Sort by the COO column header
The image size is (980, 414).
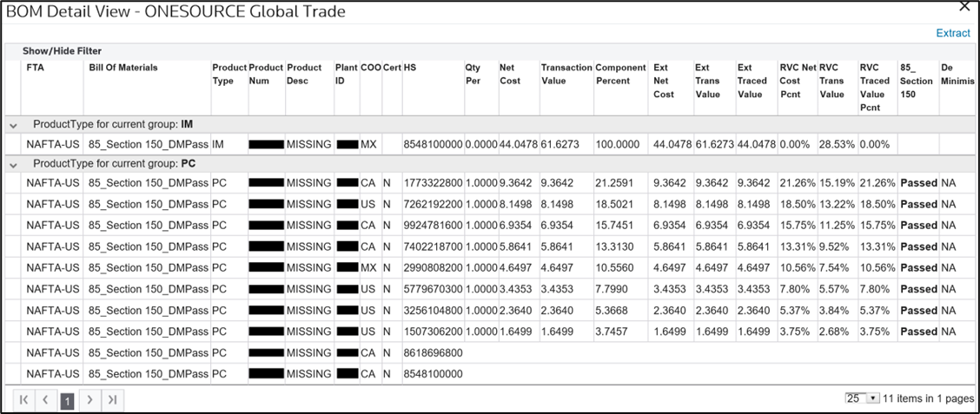click(x=370, y=68)
